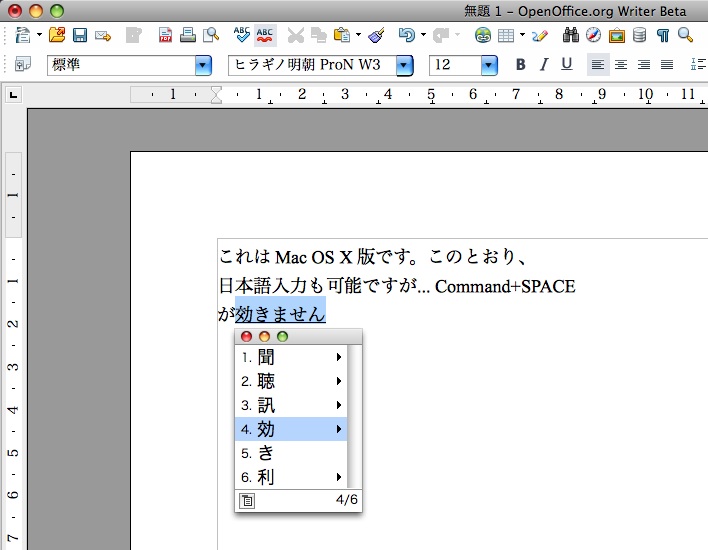This screenshot has height=550, width=708.
Task: Toggle Underline formatting
Action: [x=567, y=65]
